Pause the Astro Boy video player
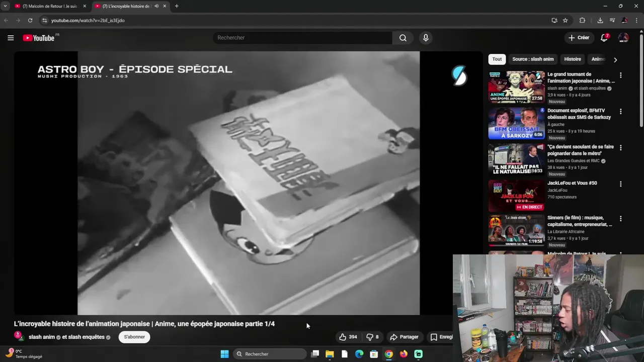The height and width of the screenshot is (362, 644). point(249,183)
